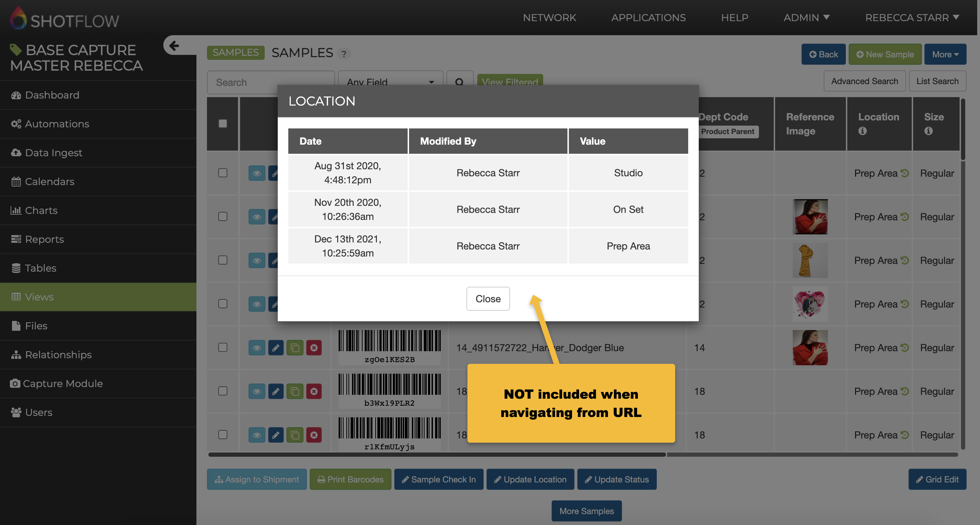Click the pencil edit icon for barcode b3Wx19PLR2

tap(276, 391)
